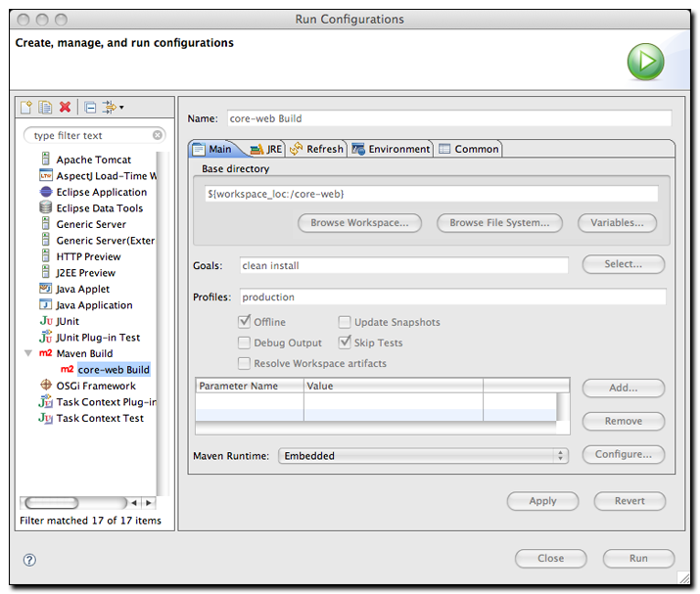Enable Resolve Workspace artifacts checkbox
Screen dimensions: 700x594
pos(245,363)
